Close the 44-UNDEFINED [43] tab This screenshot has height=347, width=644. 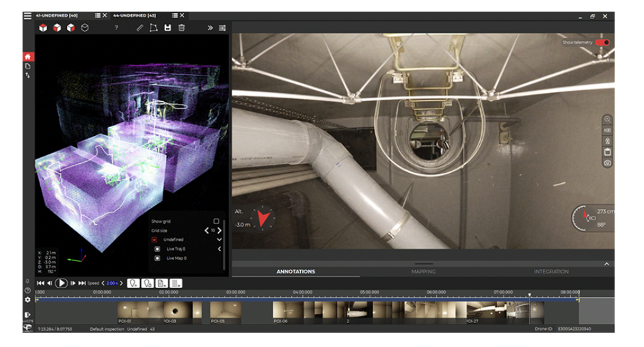[x=182, y=15]
